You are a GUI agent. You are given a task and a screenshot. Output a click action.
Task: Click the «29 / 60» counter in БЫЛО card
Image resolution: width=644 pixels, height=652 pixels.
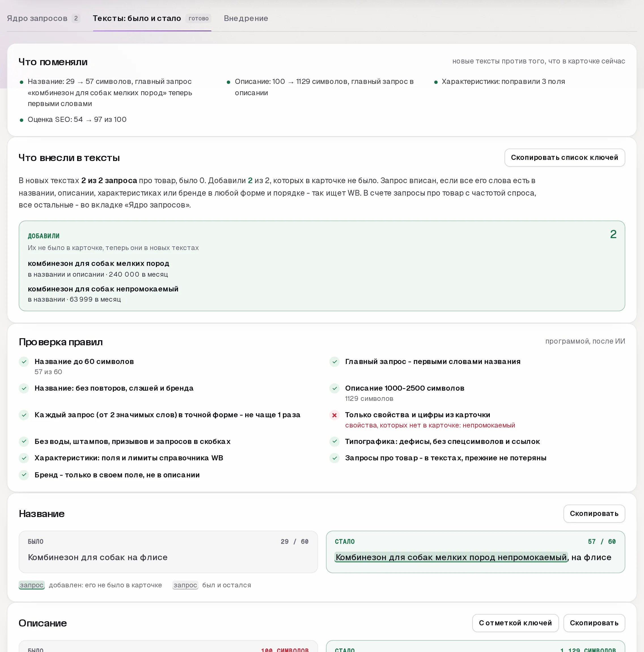295,542
